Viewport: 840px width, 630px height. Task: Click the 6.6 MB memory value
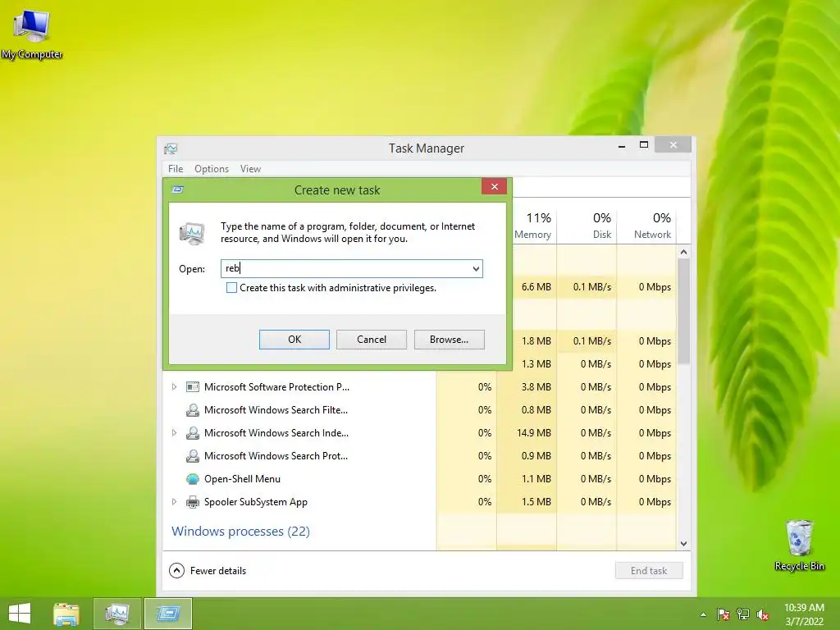point(536,287)
